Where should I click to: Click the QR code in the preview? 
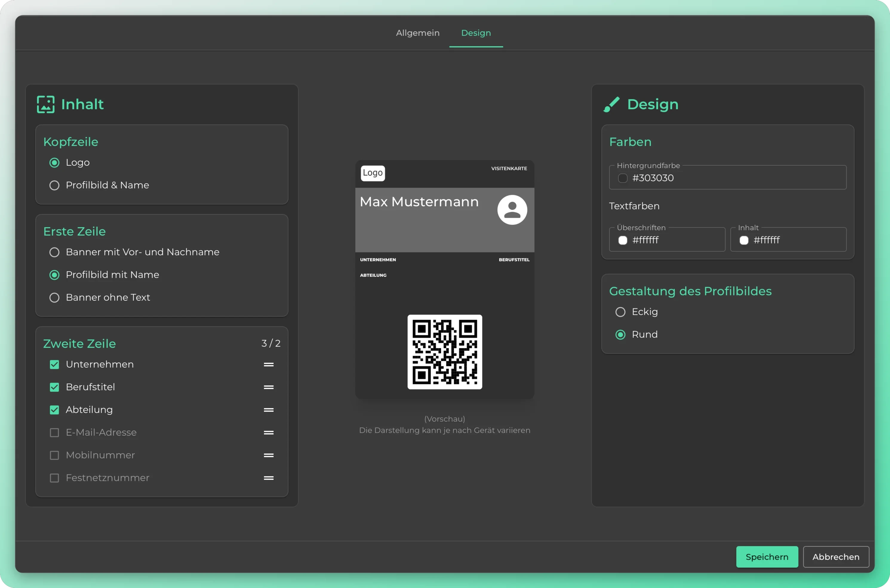coord(445,352)
